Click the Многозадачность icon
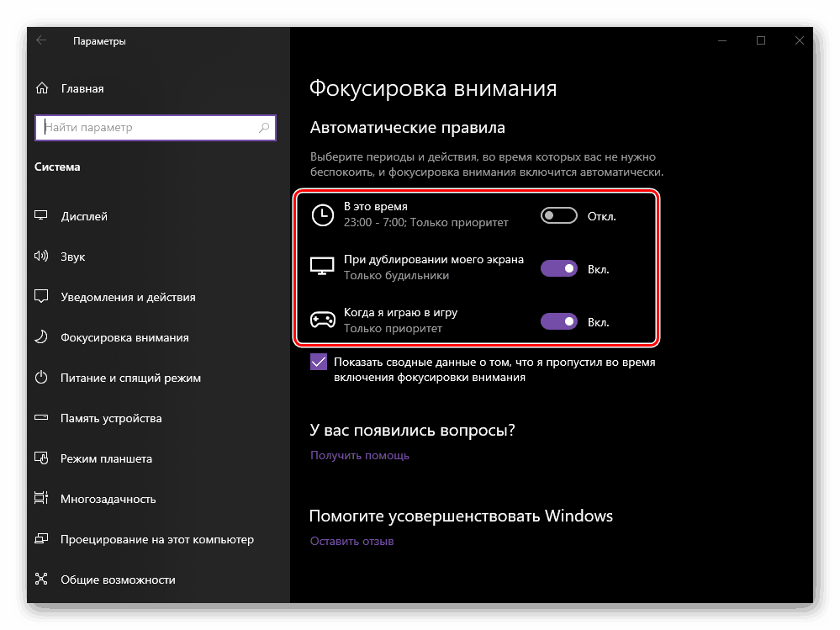Image resolution: width=840 pixels, height=630 pixels. click(x=41, y=499)
